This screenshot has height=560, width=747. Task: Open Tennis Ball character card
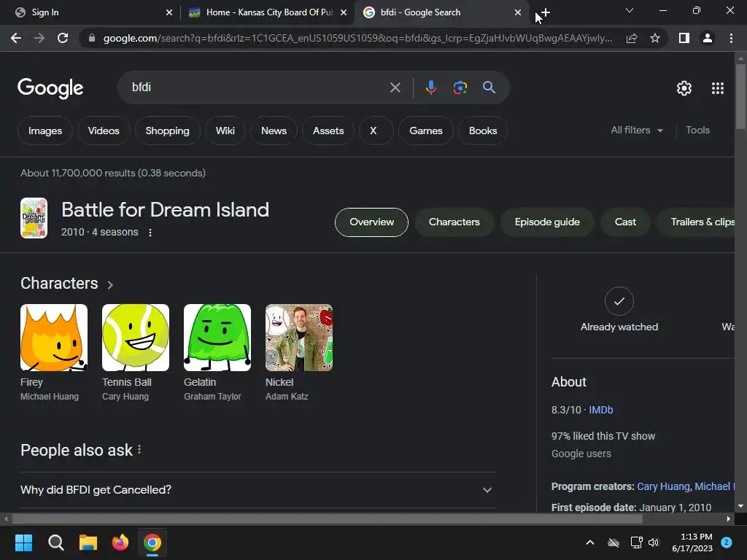tap(135, 353)
